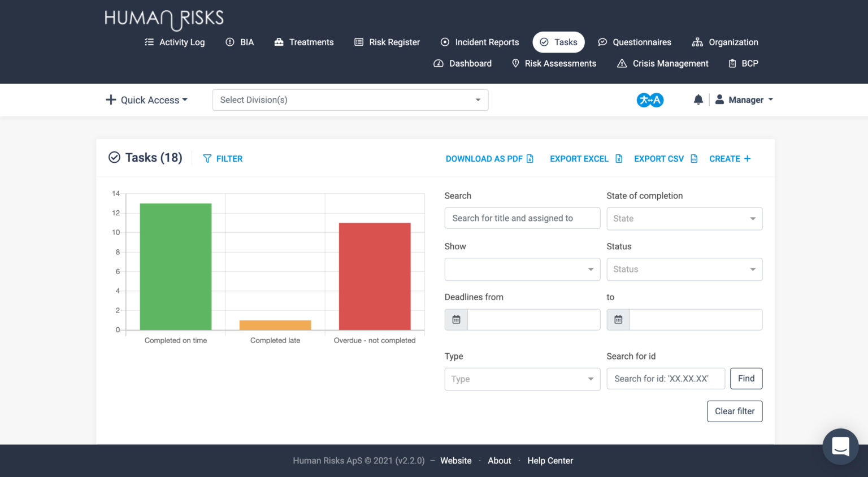Open the Quick Access menu

(x=146, y=99)
